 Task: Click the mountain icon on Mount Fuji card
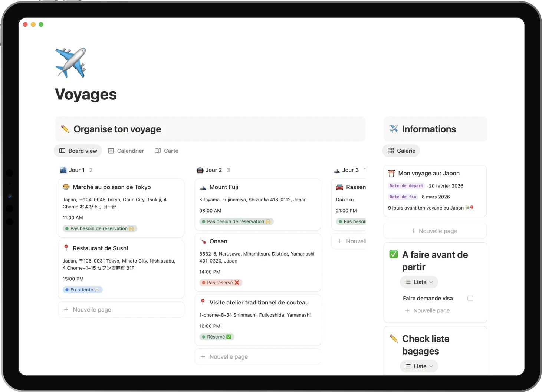tap(203, 187)
